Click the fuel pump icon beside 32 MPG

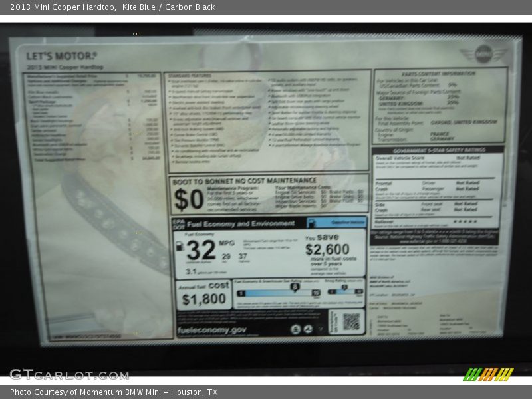(180, 246)
